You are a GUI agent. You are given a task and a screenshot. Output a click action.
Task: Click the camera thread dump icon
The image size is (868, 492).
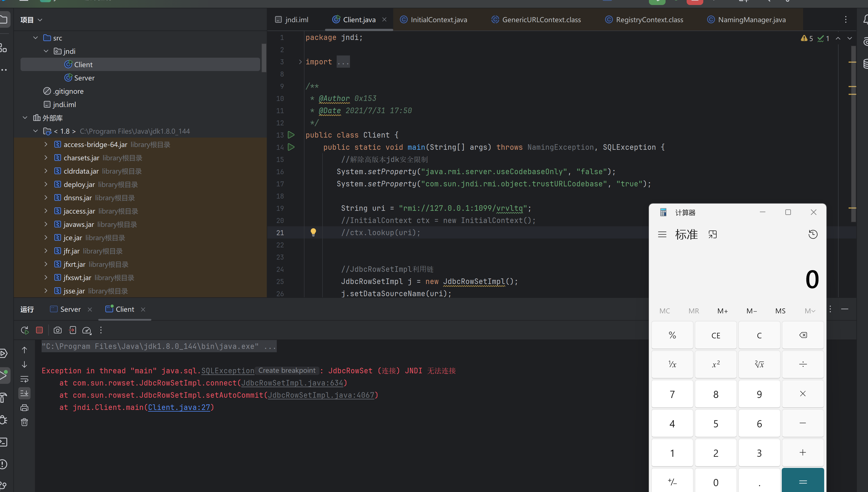click(58, 330)
